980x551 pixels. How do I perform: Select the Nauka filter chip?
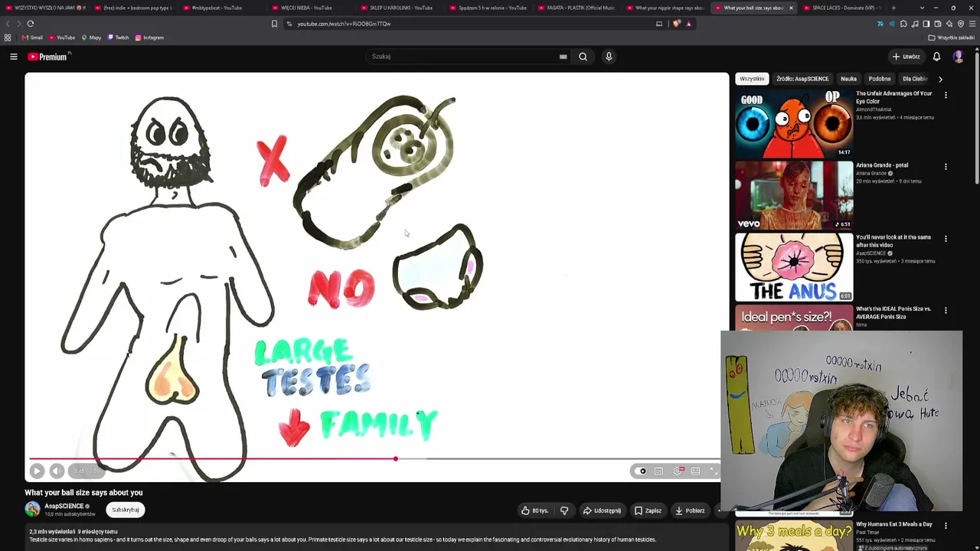click(848, 79)
